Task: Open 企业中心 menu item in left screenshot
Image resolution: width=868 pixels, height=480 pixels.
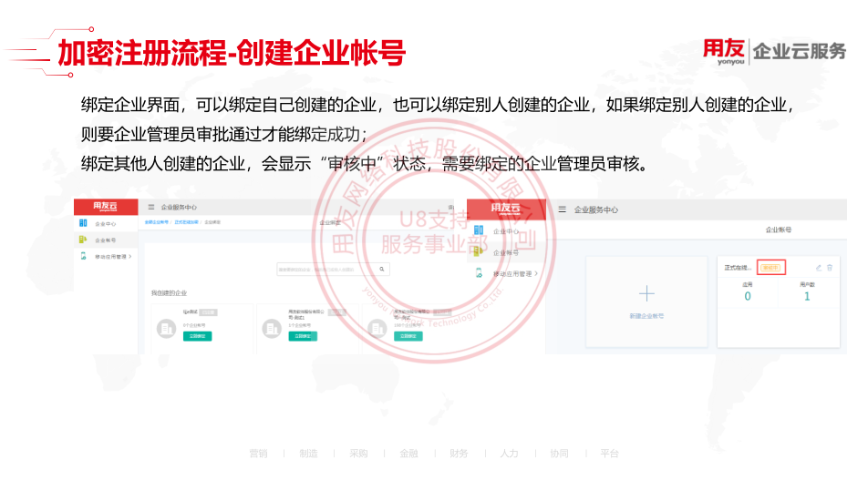Action: pos(105,224)
